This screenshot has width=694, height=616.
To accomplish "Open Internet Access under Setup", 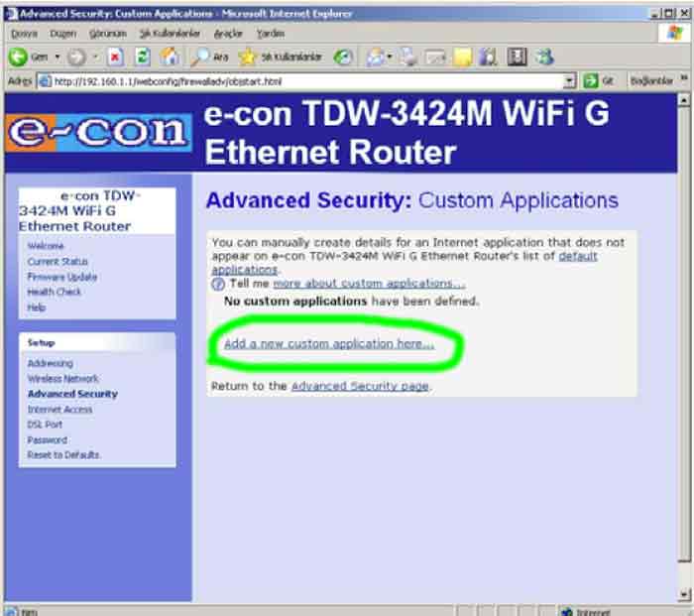I will pyautogui.click(x=59, y=410).
